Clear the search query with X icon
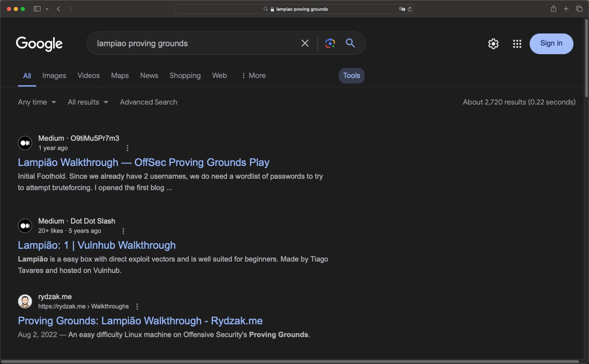Screen dimensions: 589x364 [305, 43]
